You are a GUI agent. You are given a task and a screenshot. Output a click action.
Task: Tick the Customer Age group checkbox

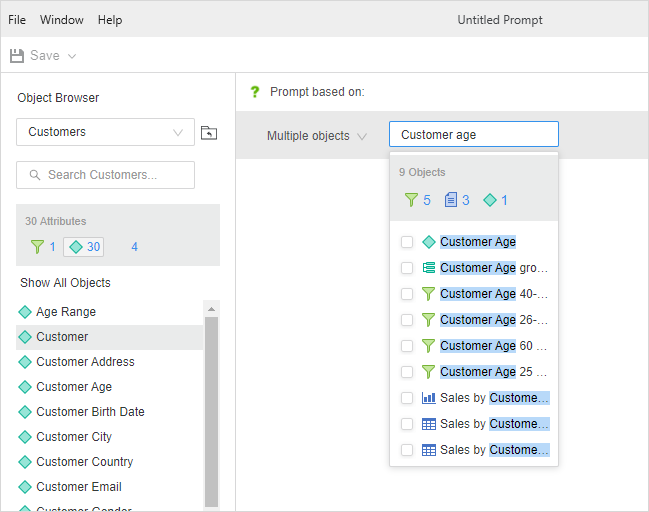tap(407, 268)
